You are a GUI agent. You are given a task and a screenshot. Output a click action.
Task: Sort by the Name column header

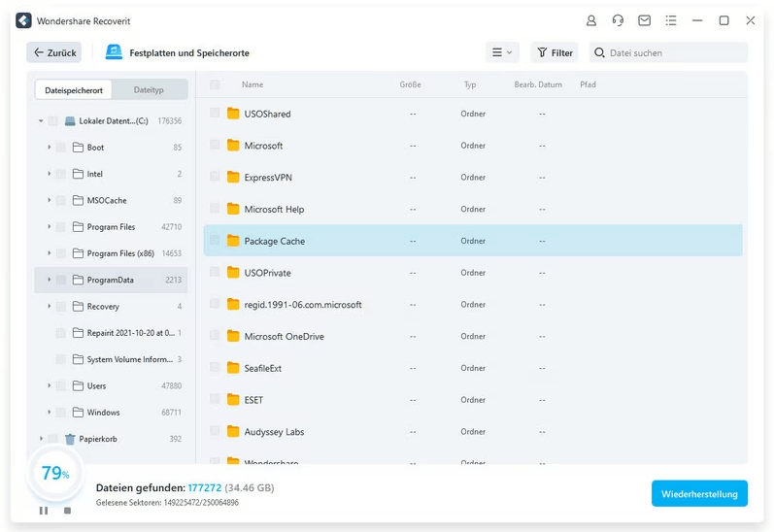(x=252, y=84)
